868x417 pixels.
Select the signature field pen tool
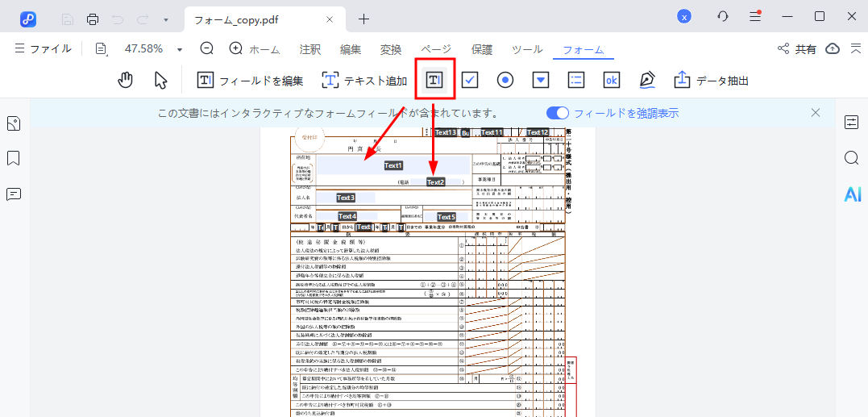tap(646, 81)
